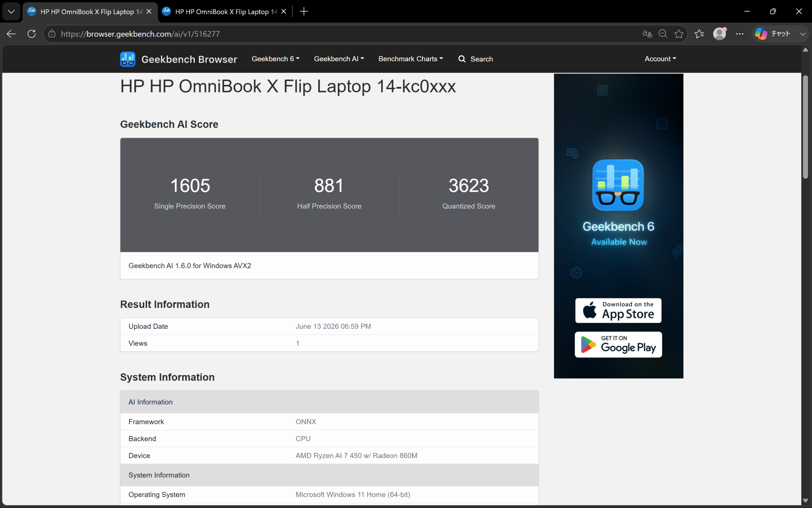The image size is (812, 508).
Task: Click the Views row label
Action: pos(138,343)
